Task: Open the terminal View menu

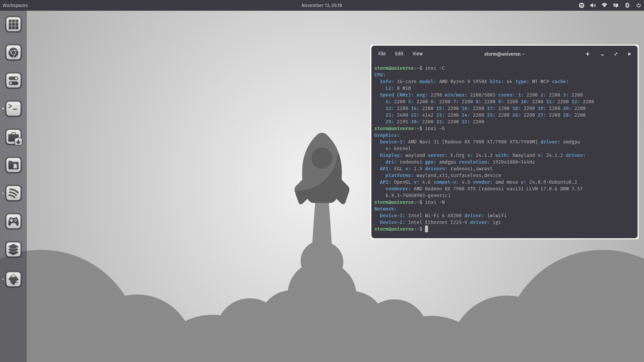Action: pos(418,54)
